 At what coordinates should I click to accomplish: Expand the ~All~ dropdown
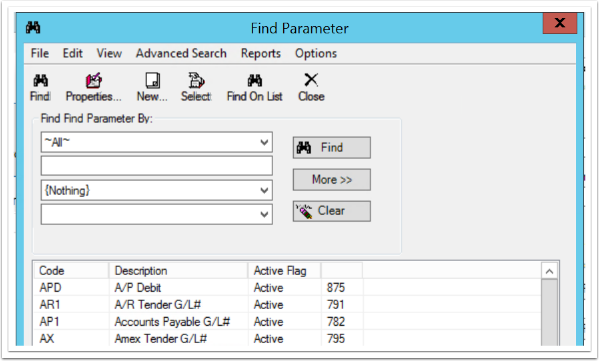click(x=264, y=142)
